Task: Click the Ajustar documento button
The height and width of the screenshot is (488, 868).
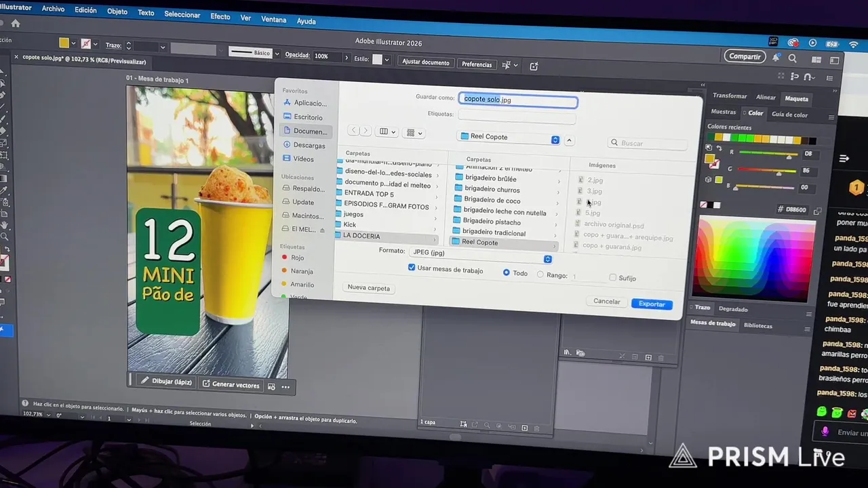Action: click(426, 62)
